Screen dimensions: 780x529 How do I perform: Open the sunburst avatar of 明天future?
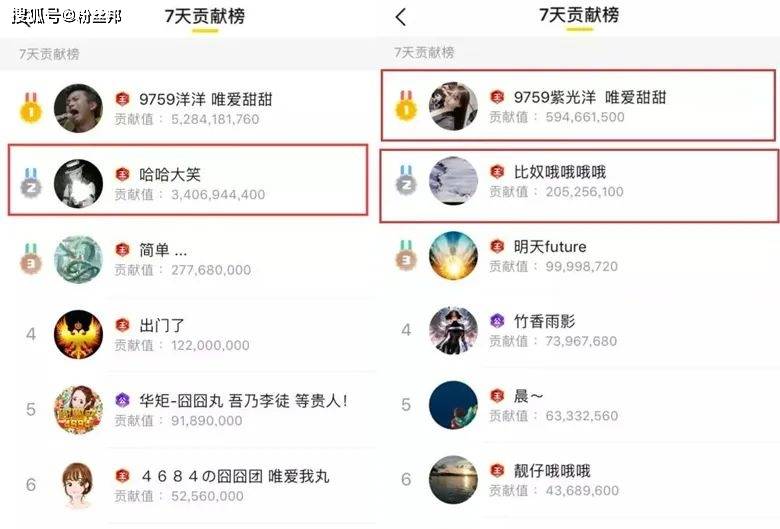pos(453,255)
